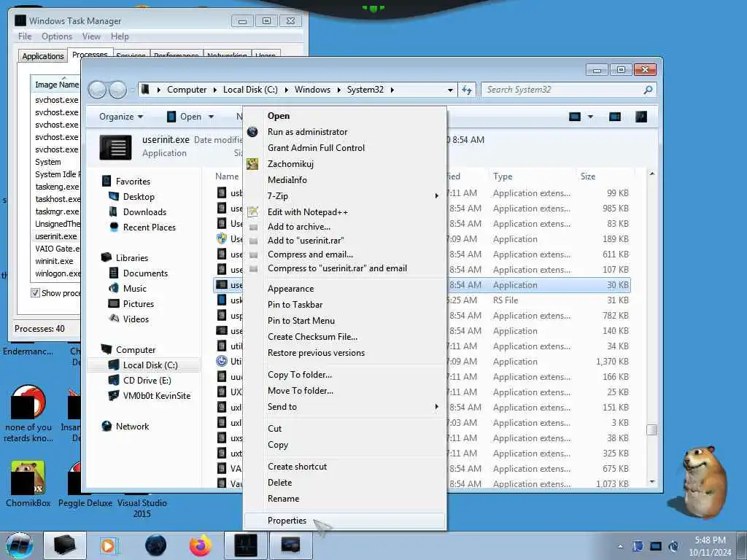Open Task Manager File menu
Image resolution: width=747 pixels, height=560 pixels.
point(25,36)
